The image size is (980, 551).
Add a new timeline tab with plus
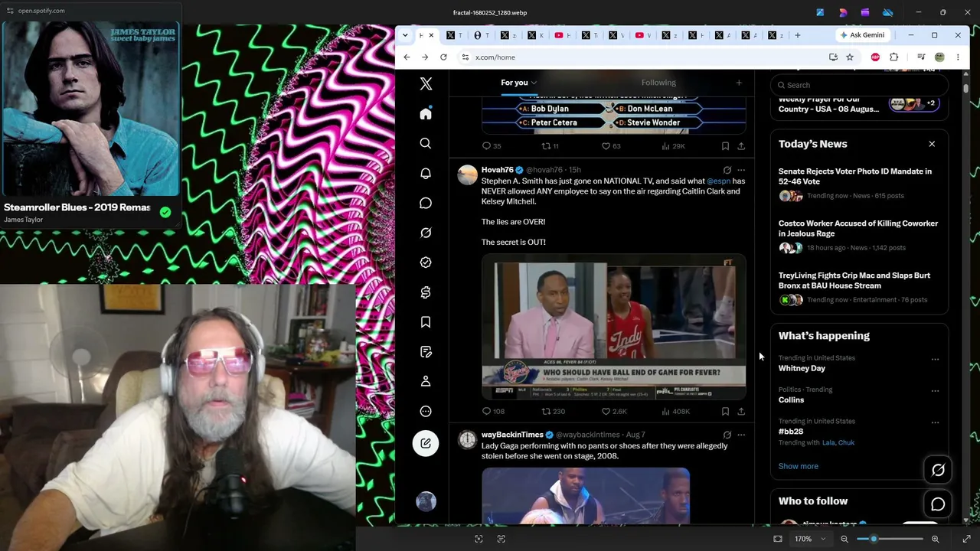pyautogui.click(x=739, y=83)
